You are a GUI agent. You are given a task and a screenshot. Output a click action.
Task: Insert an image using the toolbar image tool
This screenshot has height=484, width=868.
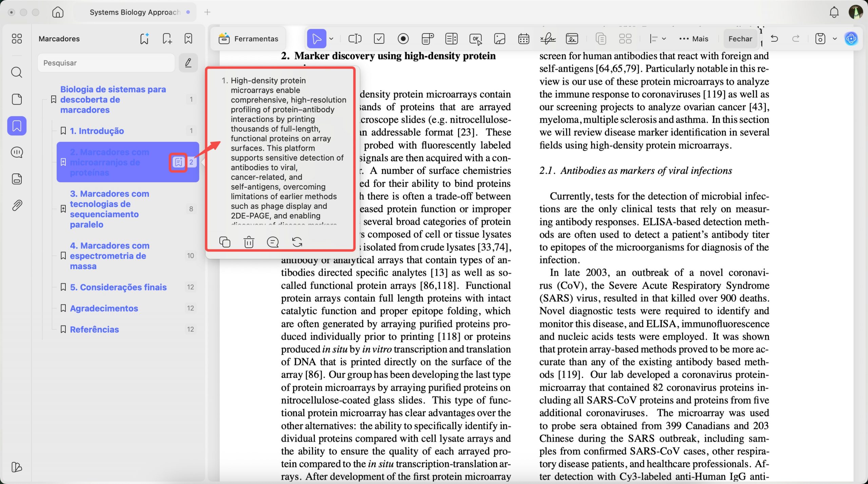coord(499,38)
